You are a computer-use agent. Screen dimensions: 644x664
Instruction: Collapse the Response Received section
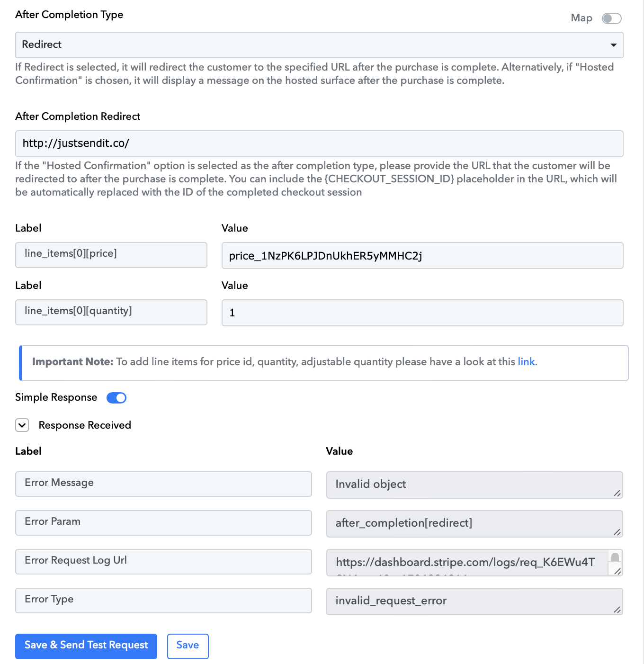pos(22,425)
